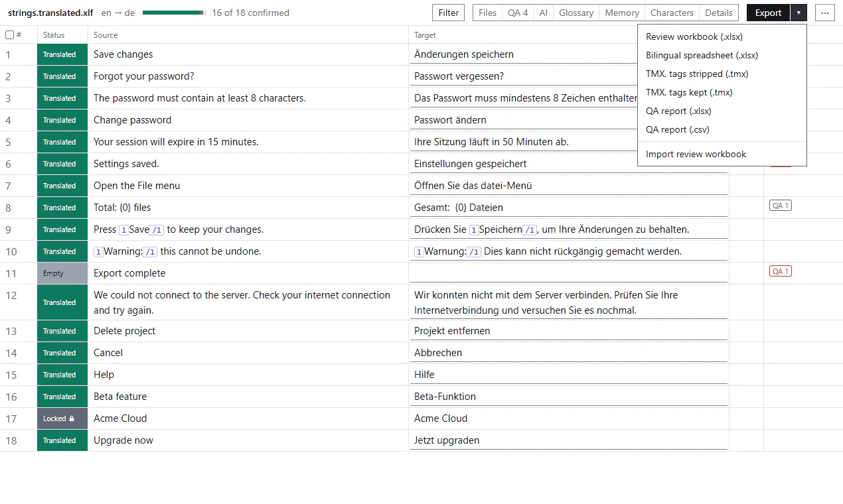Collapse the Export dropdown arrow
The image size is (843, 504).
coord(799,13)
